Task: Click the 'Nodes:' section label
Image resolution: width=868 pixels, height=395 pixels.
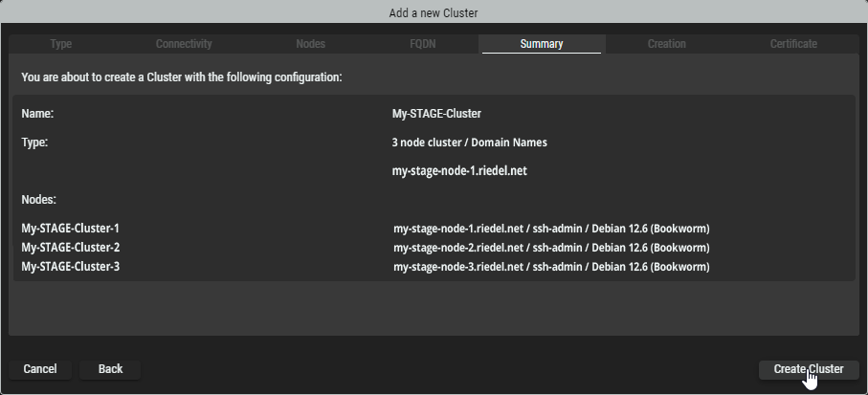Action: (x=39, y=200)
